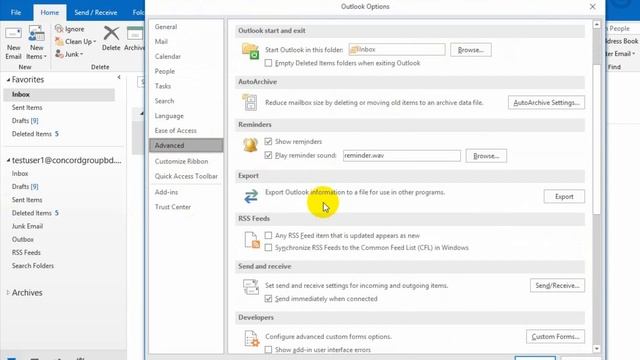Screen dimensions: 640x360
Task: Collapse the folder pane with the arrow
Action: coord(119,77)
